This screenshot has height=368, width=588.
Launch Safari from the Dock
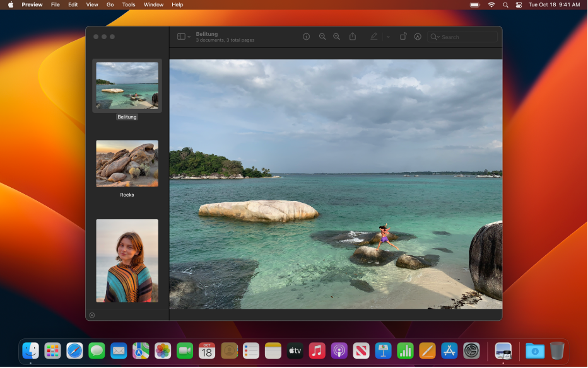[74, 351]
